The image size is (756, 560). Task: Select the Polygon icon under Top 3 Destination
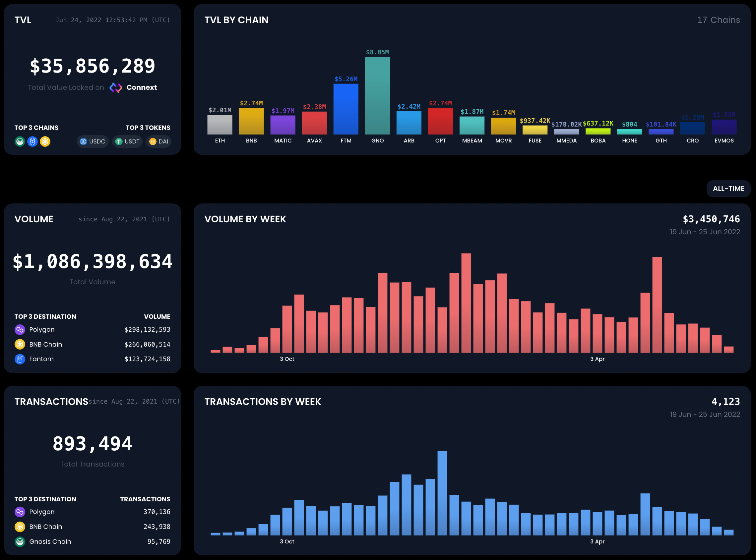(20, 329)
